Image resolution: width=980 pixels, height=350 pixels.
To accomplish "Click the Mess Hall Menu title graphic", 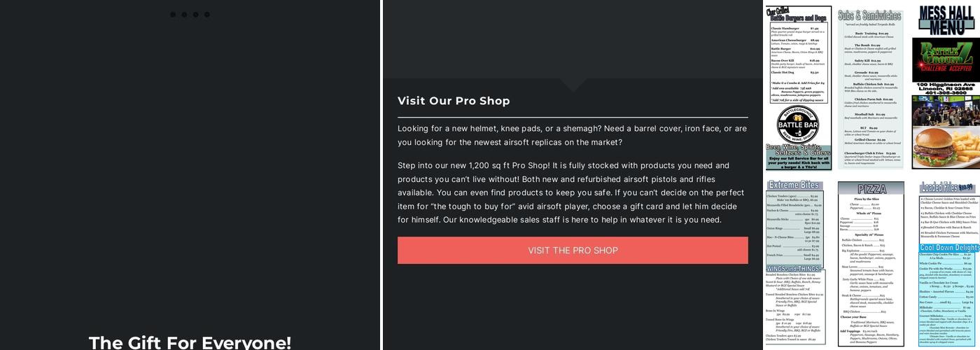I will click(x=946, y=21).
